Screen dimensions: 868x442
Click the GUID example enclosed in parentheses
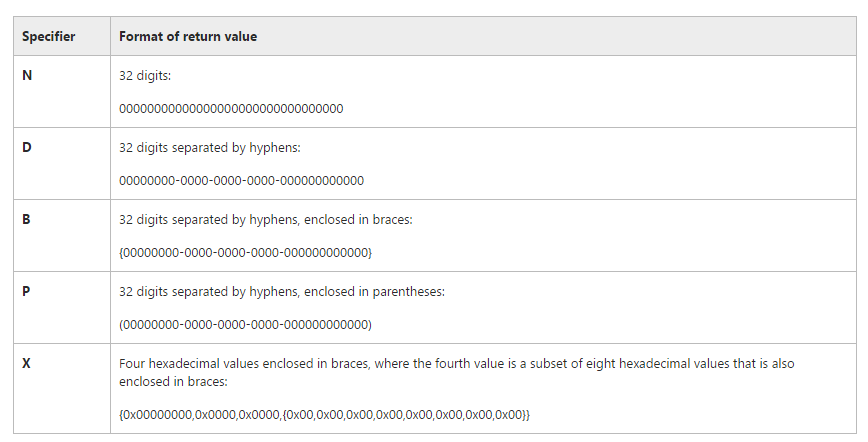[x=245, y=325]
